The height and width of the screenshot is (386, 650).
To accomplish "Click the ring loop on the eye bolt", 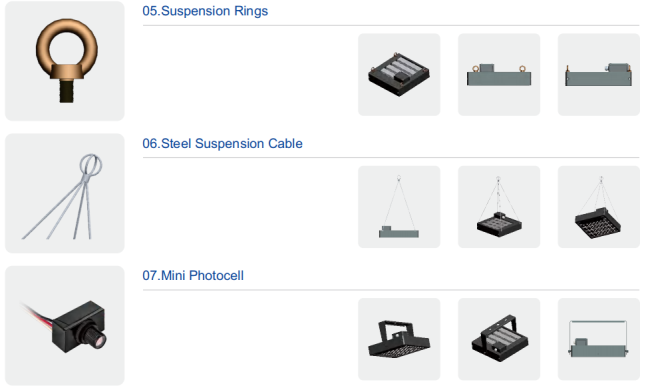I will coord(66,45).
